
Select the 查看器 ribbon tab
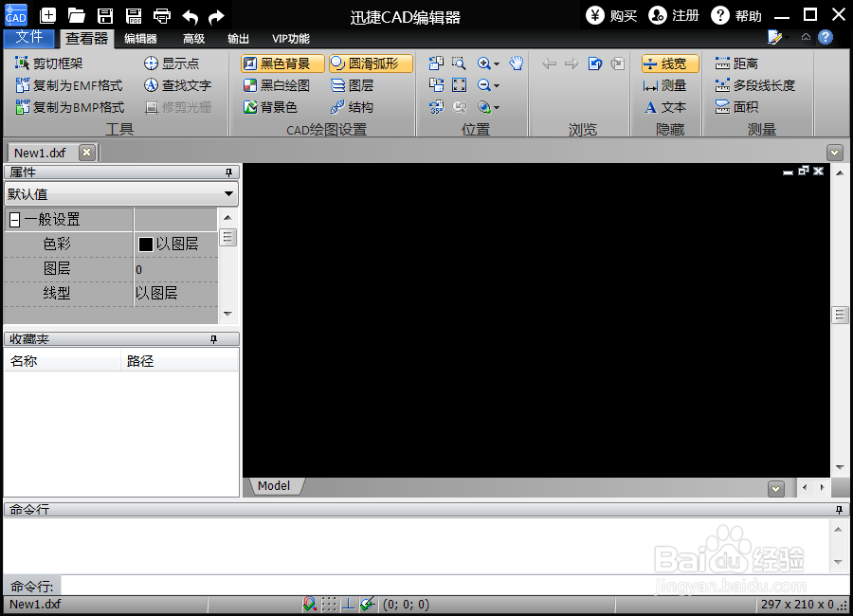point(86,39)
